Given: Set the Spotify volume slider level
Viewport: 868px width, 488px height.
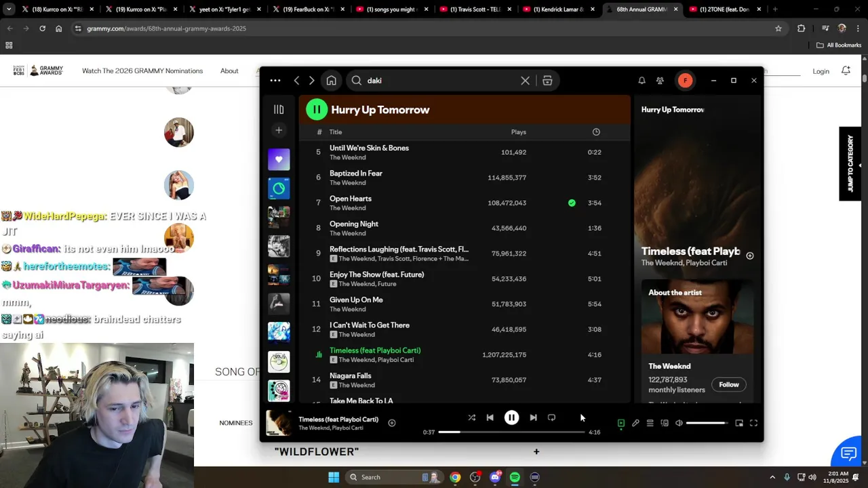Looking at the screenshot, I should click(707, 423).
